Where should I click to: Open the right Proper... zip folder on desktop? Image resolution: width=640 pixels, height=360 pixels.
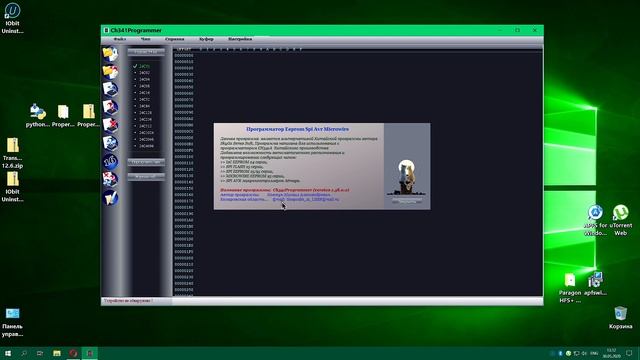pos(89,116)
